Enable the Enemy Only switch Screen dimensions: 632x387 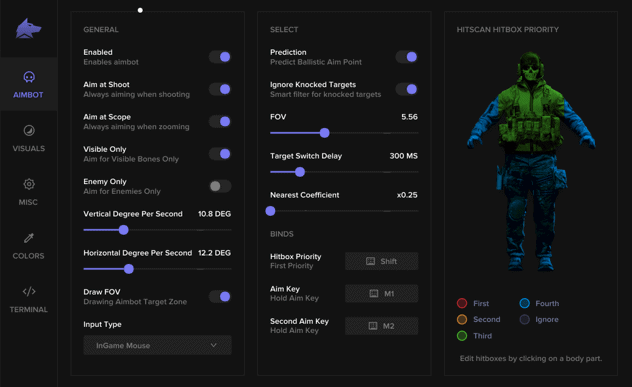pyautogui.click(x=220, y=186)
